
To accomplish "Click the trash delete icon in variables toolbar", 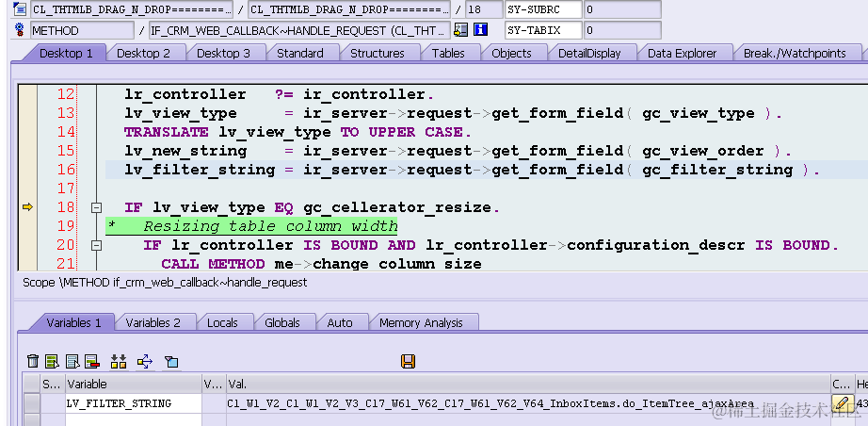I will pyautogui.click(x=33, y=362).
